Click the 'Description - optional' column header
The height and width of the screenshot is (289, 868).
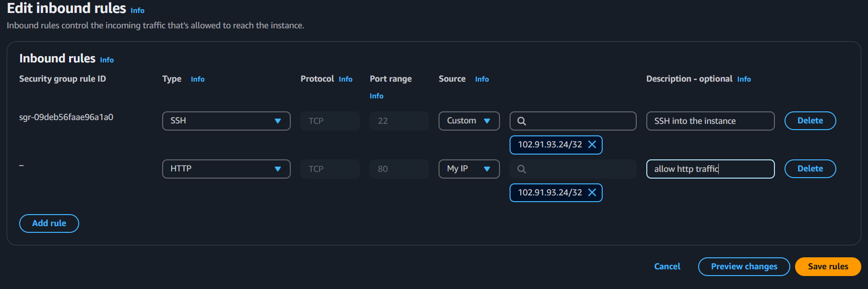pyautogui.click(x=689, y=79)
